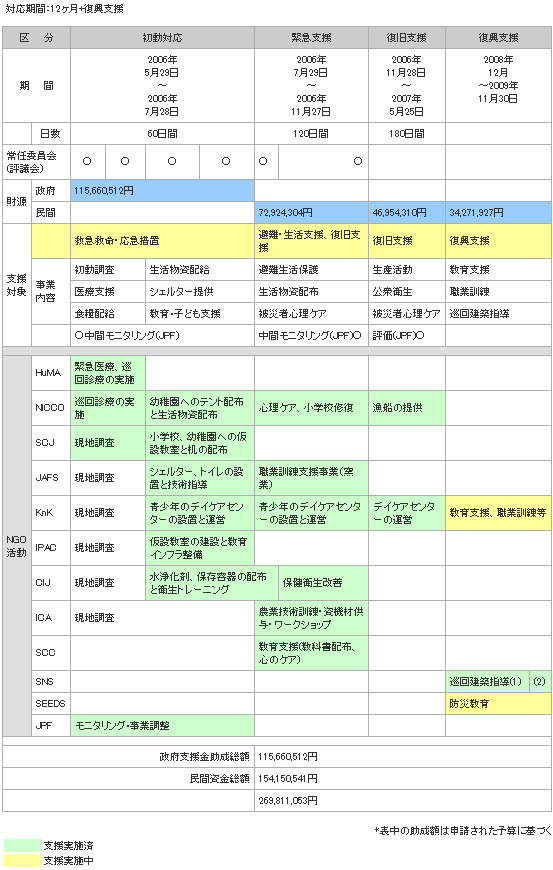Click the 職業訓練支援事業(窯業) cell
The height and width of the screenshot is (870, 553).
[x=311, y=478]
